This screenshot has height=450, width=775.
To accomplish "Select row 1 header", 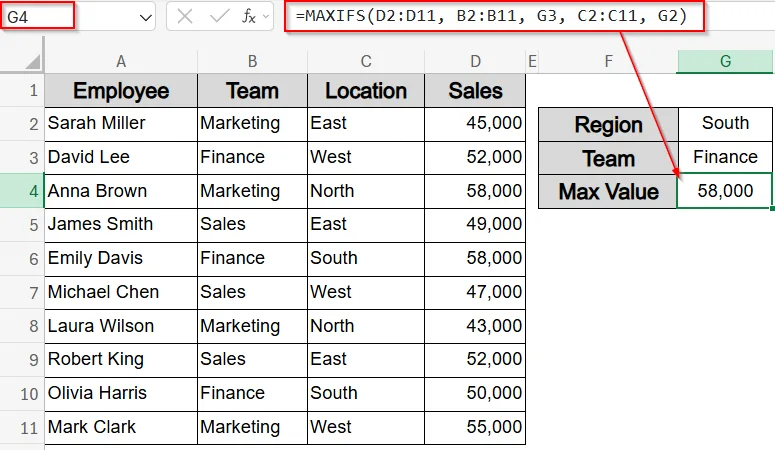I will coord(22,90).
